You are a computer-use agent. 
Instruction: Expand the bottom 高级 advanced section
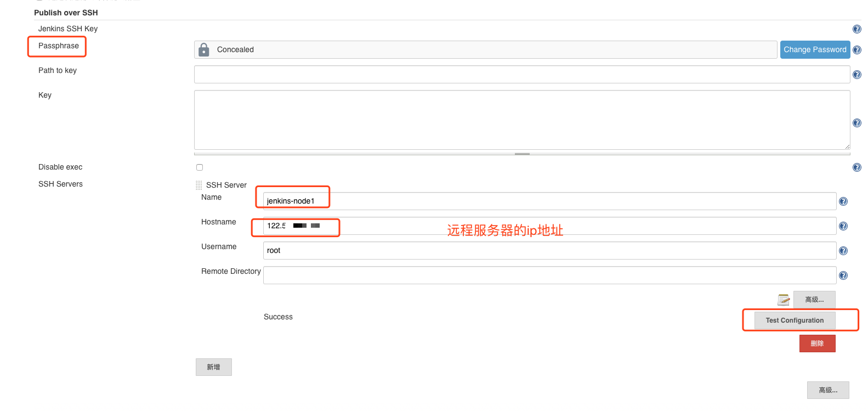coord(828,390)
